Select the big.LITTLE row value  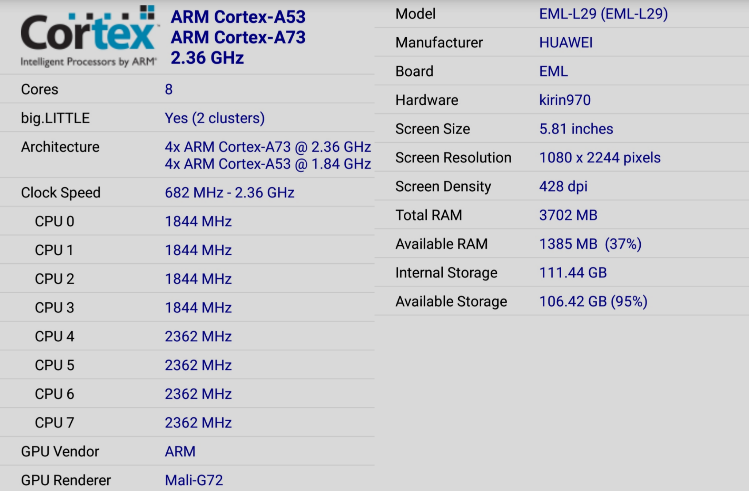214,118
